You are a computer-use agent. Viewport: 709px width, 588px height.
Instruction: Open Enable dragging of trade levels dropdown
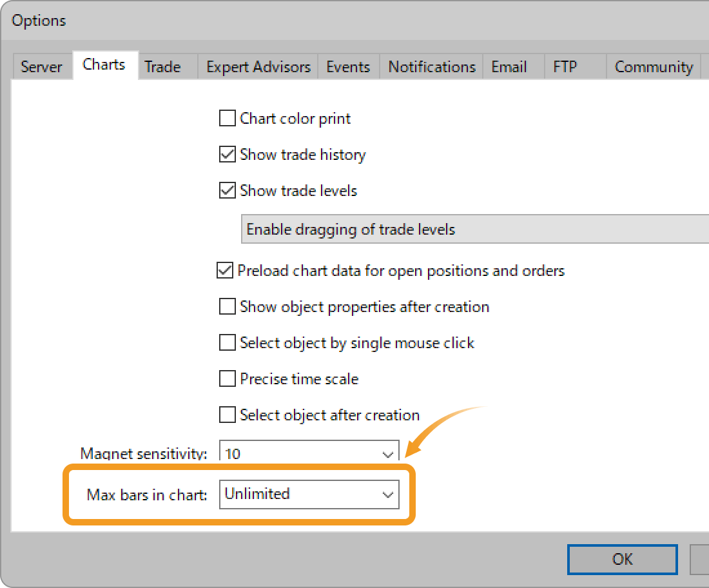coord(475,230)
